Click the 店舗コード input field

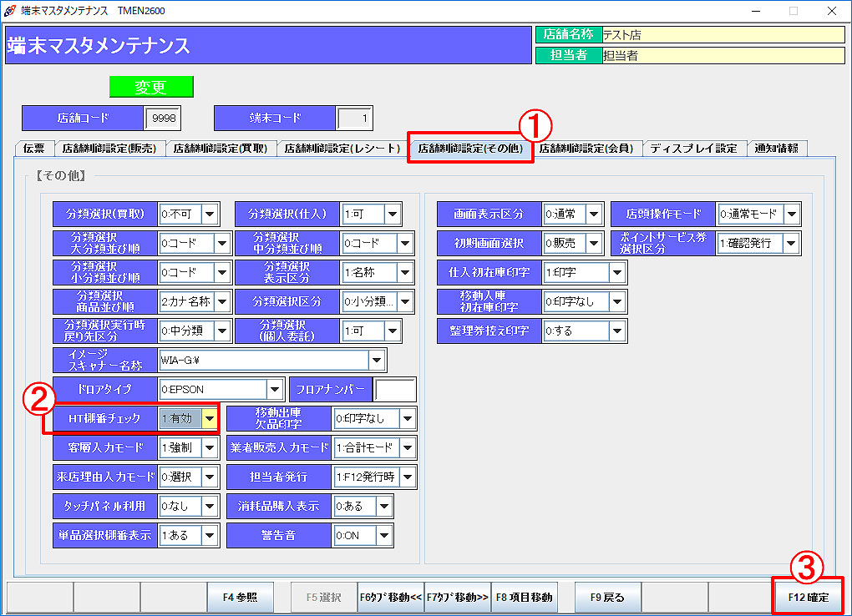163,119
